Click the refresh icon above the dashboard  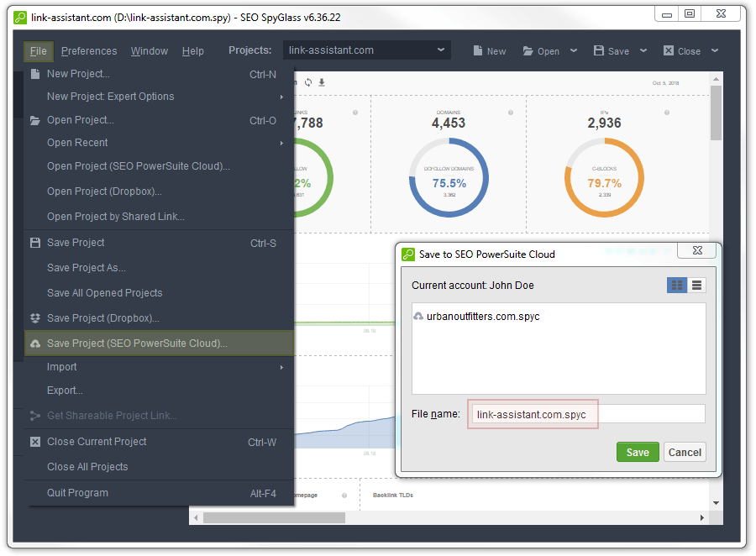308,82
